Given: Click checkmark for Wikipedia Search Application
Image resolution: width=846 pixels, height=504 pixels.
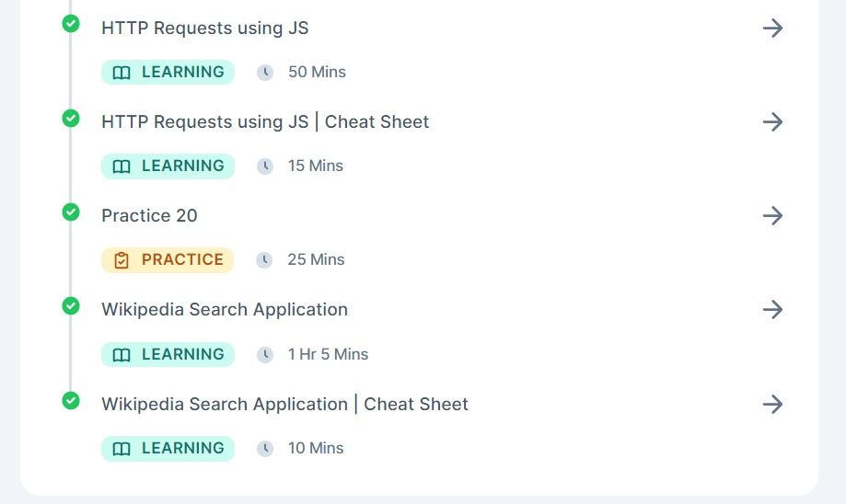Looking at the screenshot, I should [x=71, y=305].
